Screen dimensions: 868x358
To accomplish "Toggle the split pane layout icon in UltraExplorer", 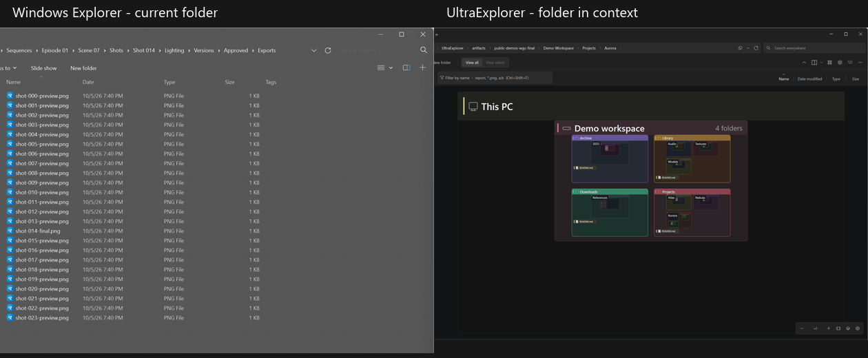I will (x=814, y=63).
